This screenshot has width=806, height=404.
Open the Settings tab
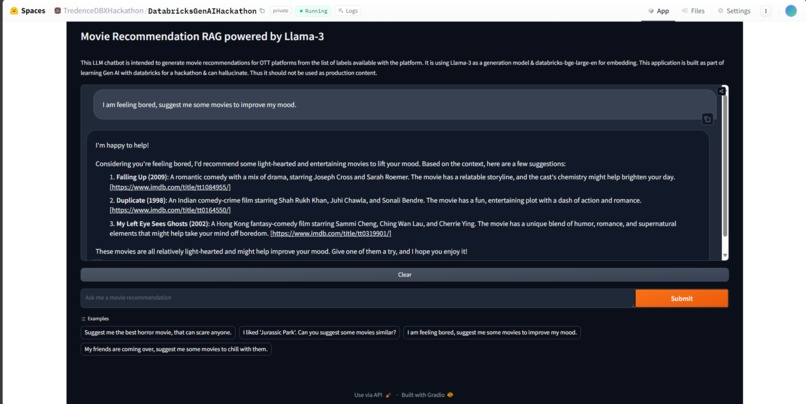(734, 11)
